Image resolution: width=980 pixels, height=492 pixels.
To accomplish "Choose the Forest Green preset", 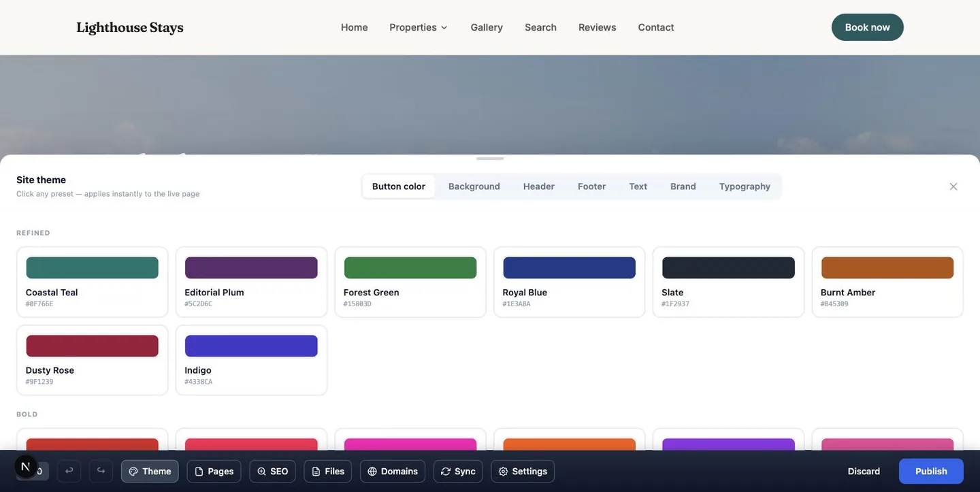I will click(x=410, y=282).
